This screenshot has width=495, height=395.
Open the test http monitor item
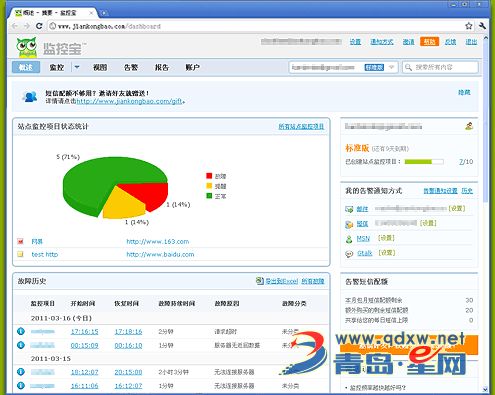pos(45,254)
